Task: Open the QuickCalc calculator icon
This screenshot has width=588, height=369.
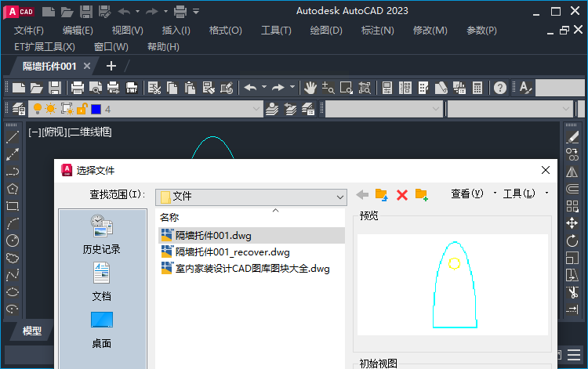Action: [x=477, y=88]
